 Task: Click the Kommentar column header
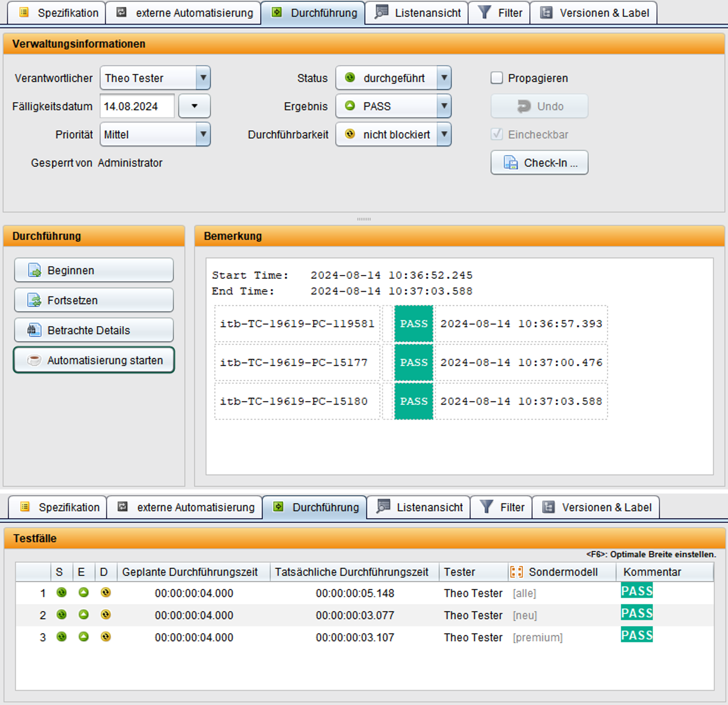pyautogui.click(x=665, y=572)
